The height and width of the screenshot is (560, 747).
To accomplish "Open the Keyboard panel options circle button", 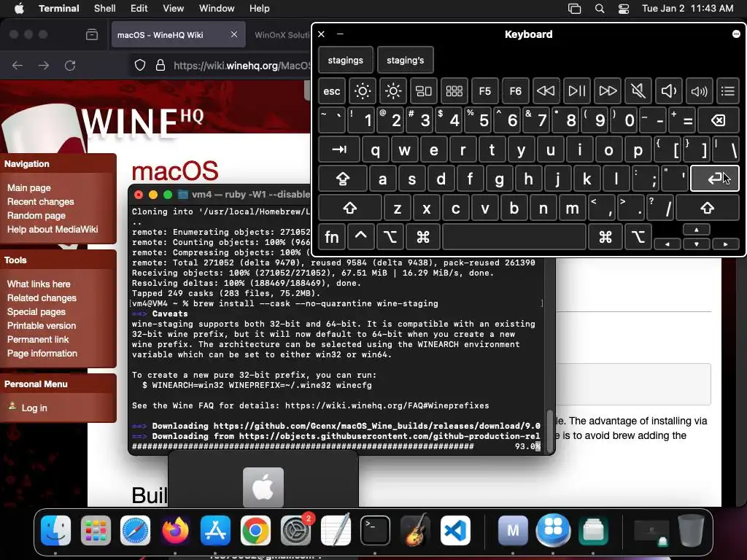I will (x=736, y=34).
